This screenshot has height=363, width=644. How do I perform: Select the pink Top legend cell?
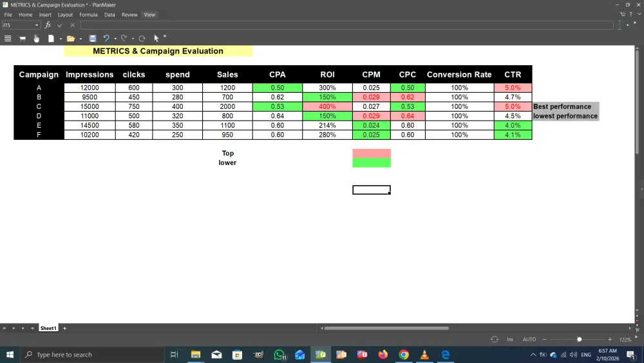372,153
